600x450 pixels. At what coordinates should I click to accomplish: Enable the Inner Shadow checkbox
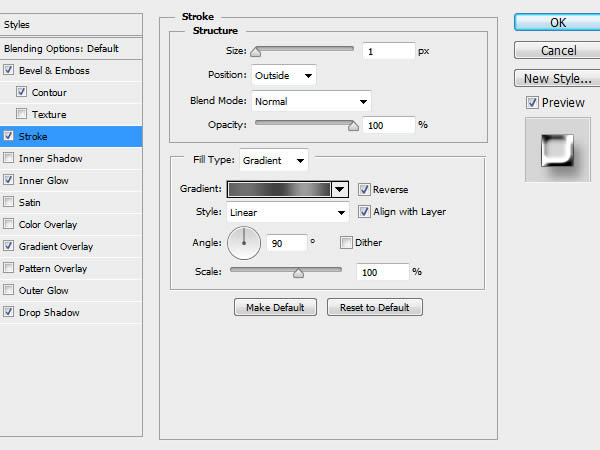click(8, 158)
